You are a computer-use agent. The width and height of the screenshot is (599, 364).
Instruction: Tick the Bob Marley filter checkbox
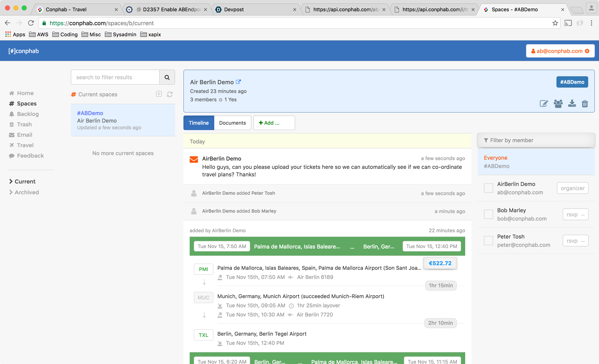[x=488, y=215]
